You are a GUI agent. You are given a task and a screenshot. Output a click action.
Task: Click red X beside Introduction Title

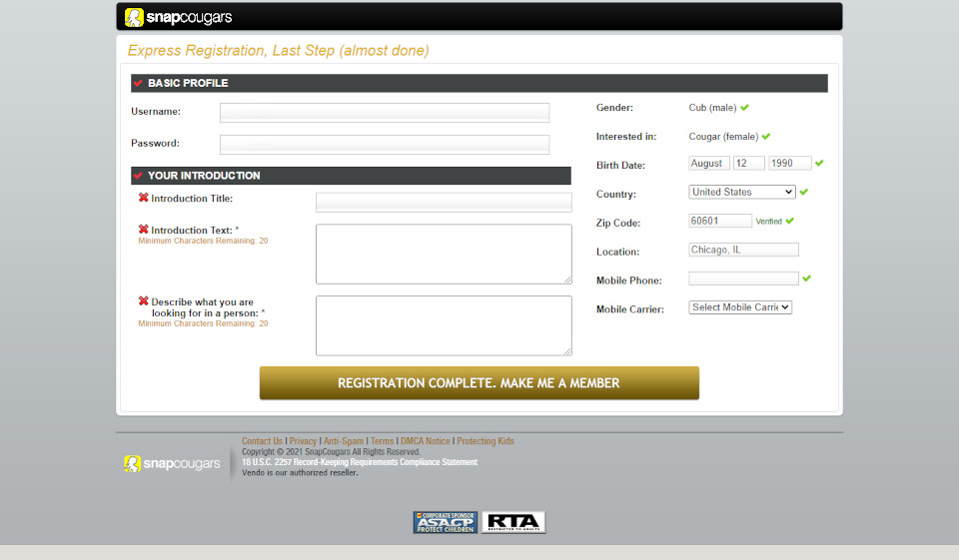(x=144, y=198)
